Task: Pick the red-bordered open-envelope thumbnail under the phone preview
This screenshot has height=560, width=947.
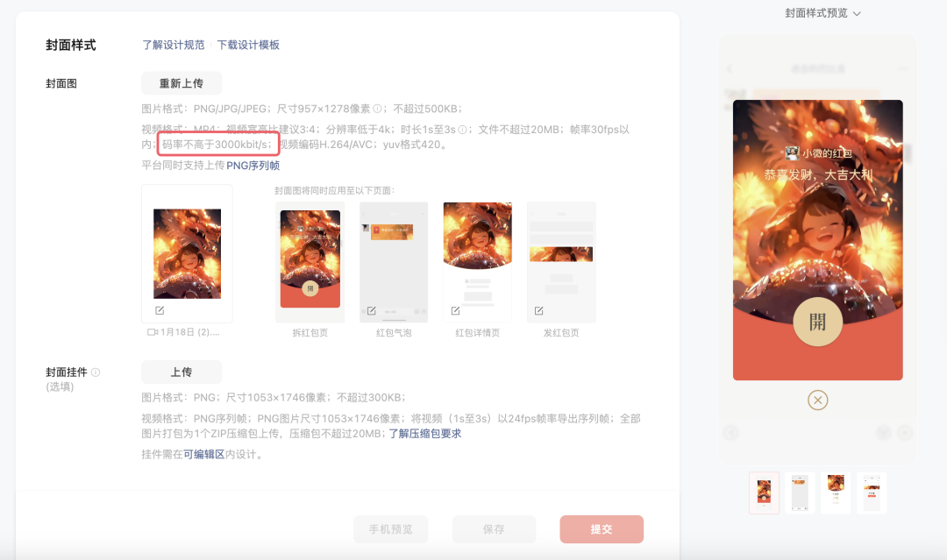Action: pyautogui.click(x=764, y=493)
